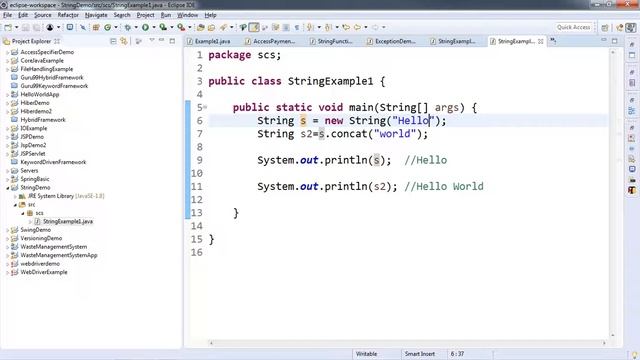Click the Quick Access search field
Viewport: 640px width, 360px height.
click(x=573, y=27)
